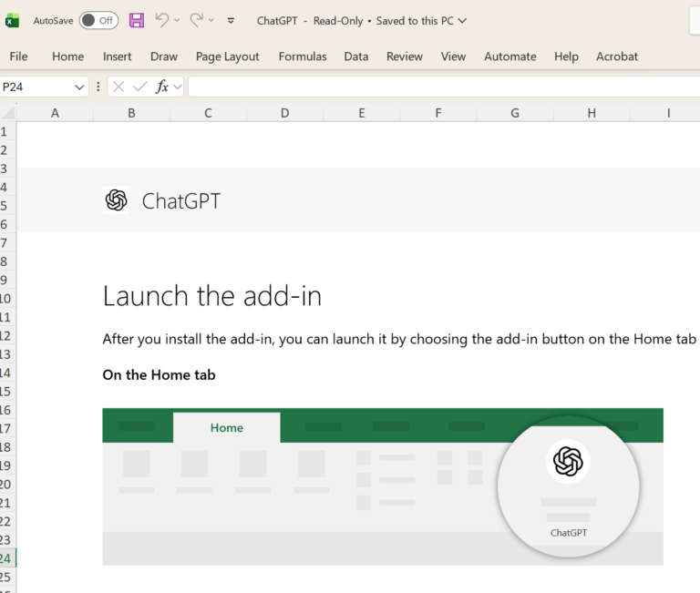Open the Help tab
700x593 pixels.
coord(566,56)
